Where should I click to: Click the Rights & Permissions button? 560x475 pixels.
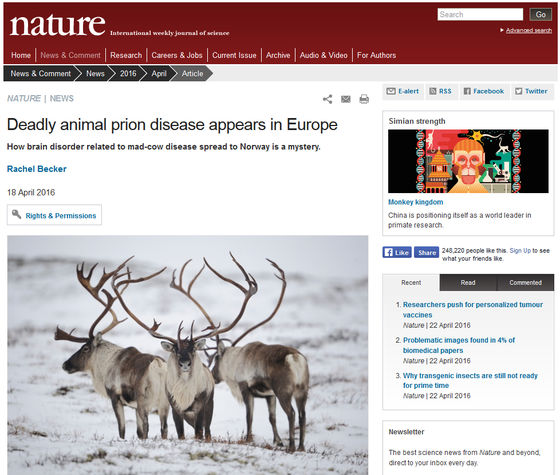pyautogui.click(x=54, y=215)
